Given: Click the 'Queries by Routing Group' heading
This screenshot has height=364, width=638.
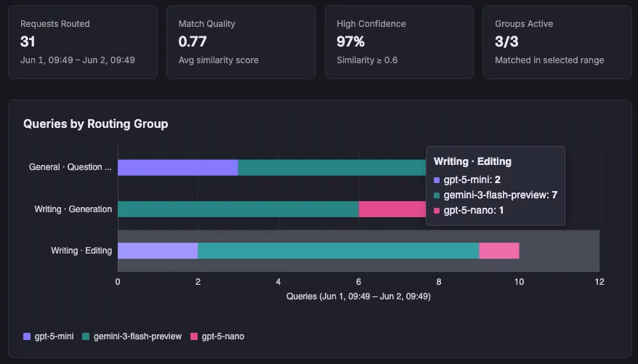Looking at the screenshot, I should (x=96, y=124).
